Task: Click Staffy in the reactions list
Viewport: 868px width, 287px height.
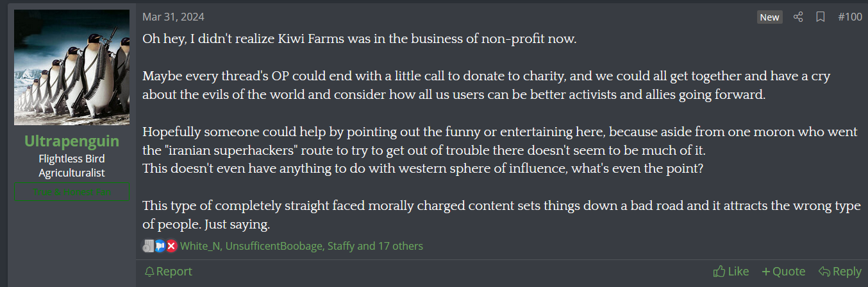Action: point(341,246)
